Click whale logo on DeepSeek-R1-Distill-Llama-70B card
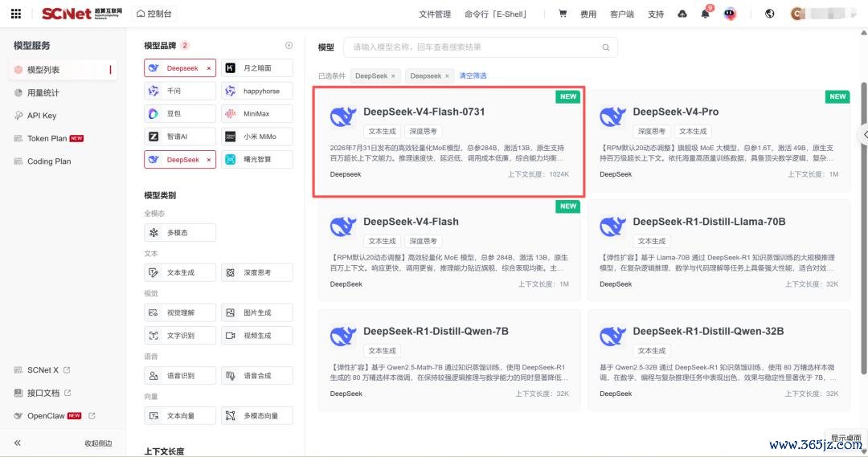 coord(612,226)
